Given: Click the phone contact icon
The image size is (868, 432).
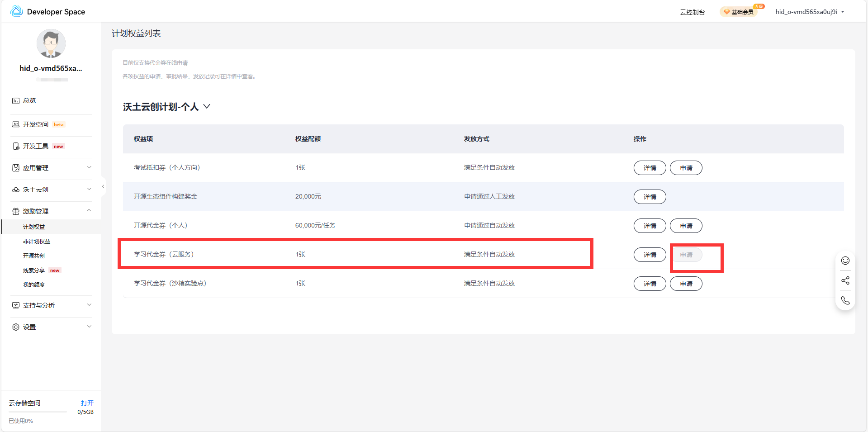Looking at the screenshot, I should click(x=845, y=300).
